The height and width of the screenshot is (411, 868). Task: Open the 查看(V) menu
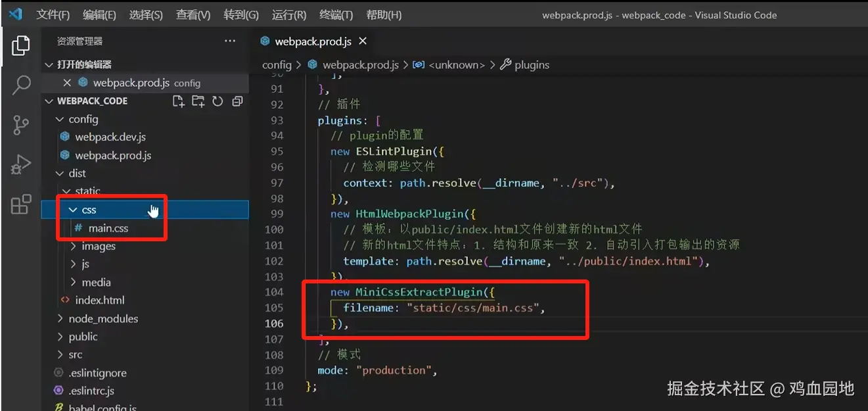[193, 14]
